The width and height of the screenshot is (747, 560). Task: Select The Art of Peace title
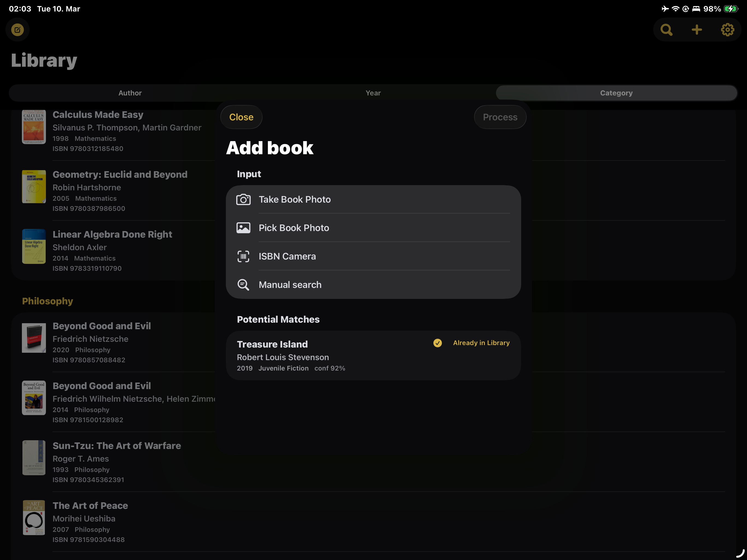coord(90,506)
